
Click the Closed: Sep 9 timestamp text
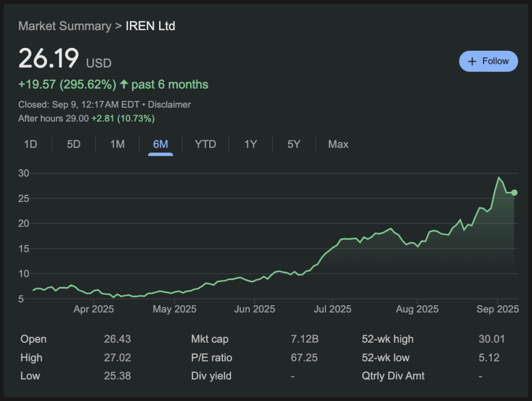click(79, 105)
